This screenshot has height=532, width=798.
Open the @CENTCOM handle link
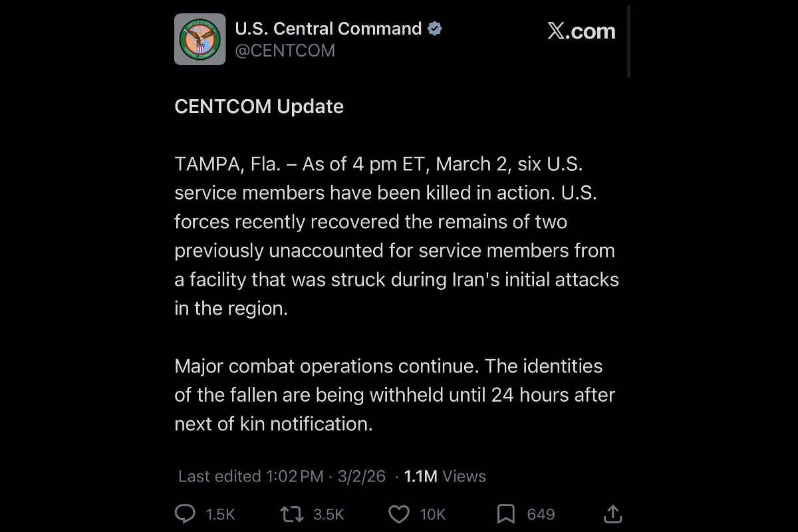285,51
